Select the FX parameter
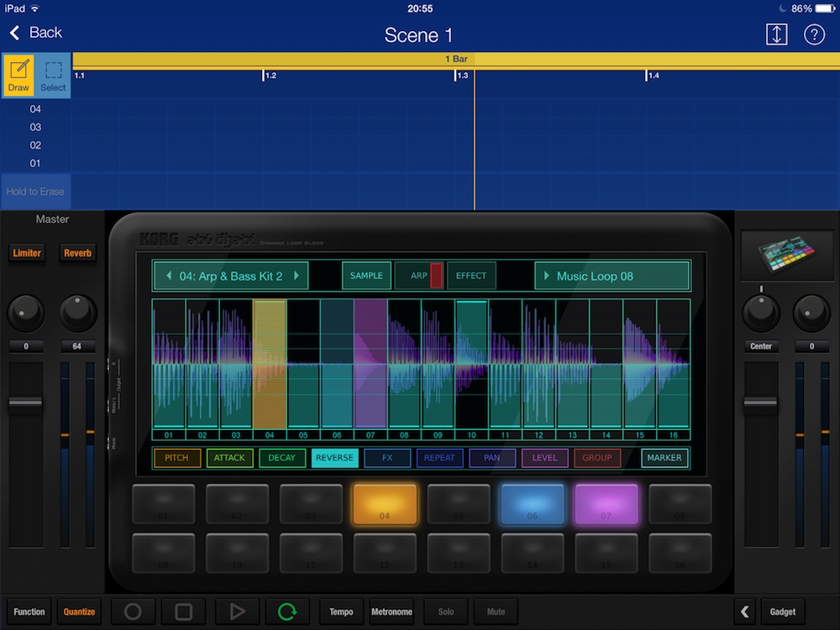The width and height of the screenshot is (840, 630). (x=386, y=458)
